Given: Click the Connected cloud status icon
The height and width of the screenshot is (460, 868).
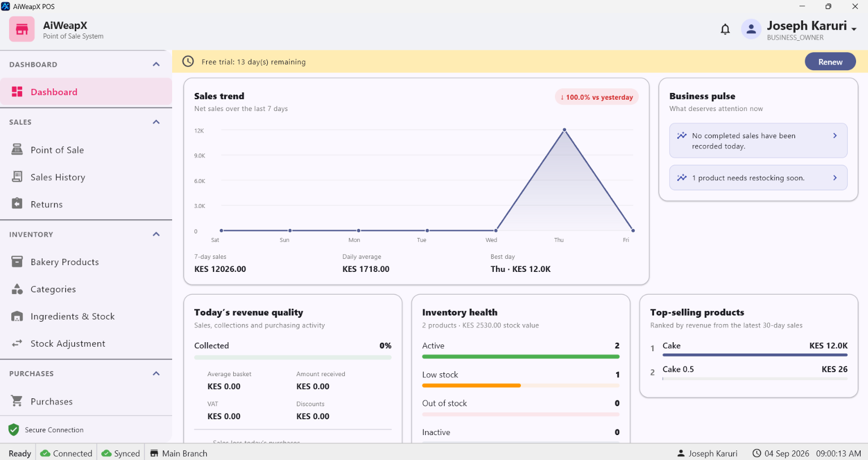Looking at the screenshot, I should [x=45, y=453].
